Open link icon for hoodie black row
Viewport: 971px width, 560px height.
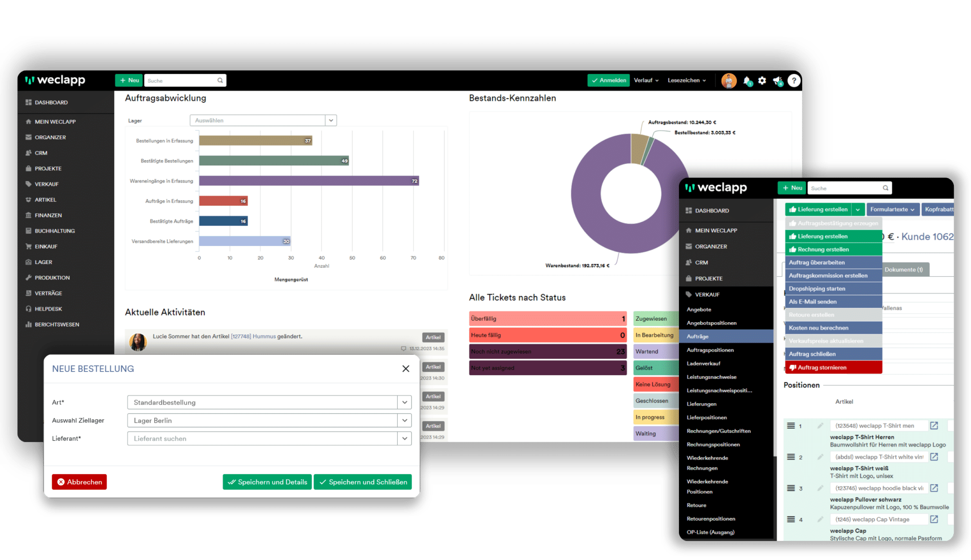[x=934, y=488]
